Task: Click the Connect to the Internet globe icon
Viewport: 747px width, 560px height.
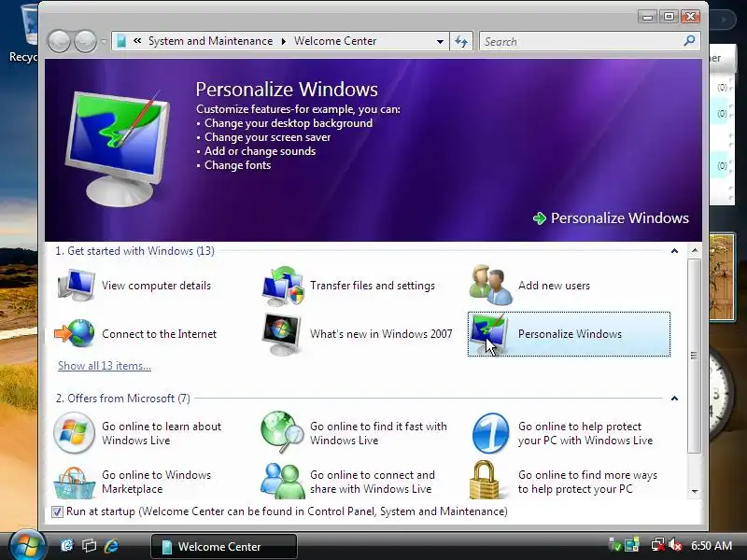Action: point(75,334)
